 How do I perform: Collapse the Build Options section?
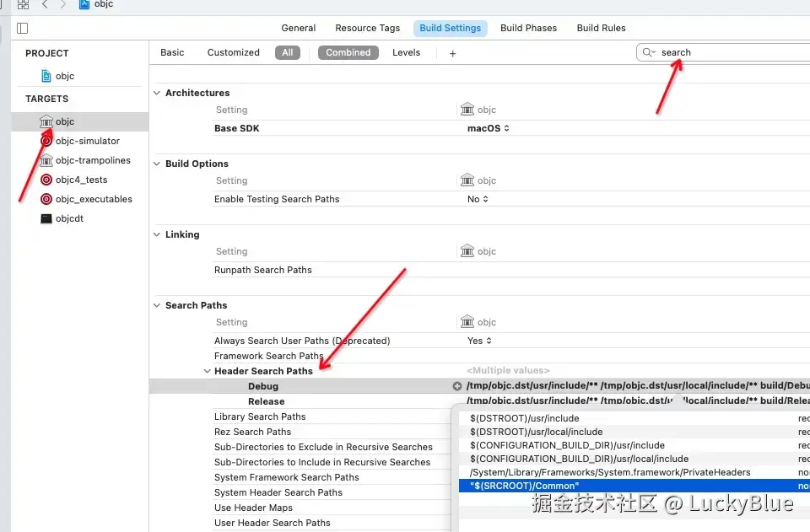[157, 164]
